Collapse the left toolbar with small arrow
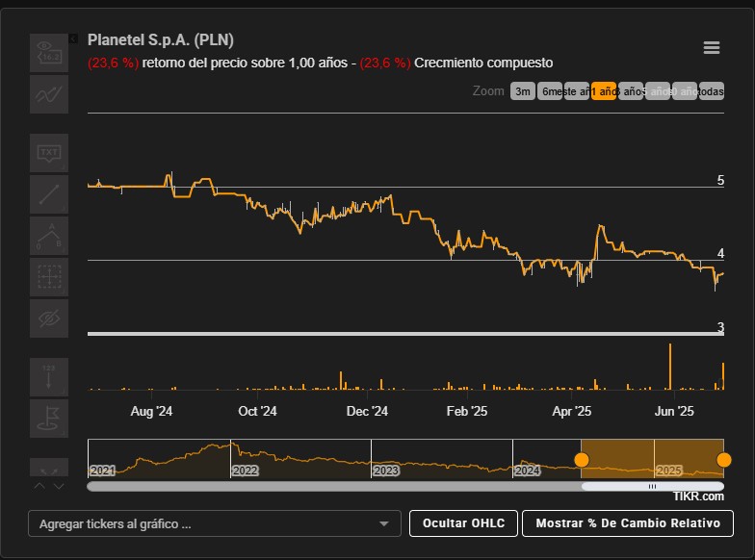The height and width of the screenshot is (560, 755). [73, 38]
